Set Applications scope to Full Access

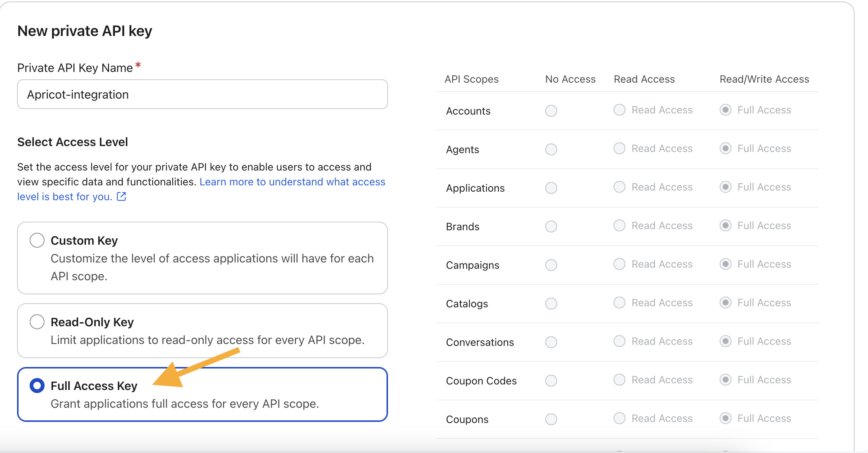[726, 187]
